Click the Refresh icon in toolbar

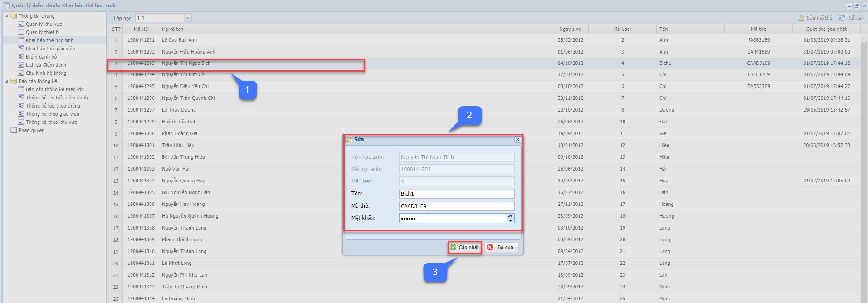pyautogui.click(x=842, y=18)
